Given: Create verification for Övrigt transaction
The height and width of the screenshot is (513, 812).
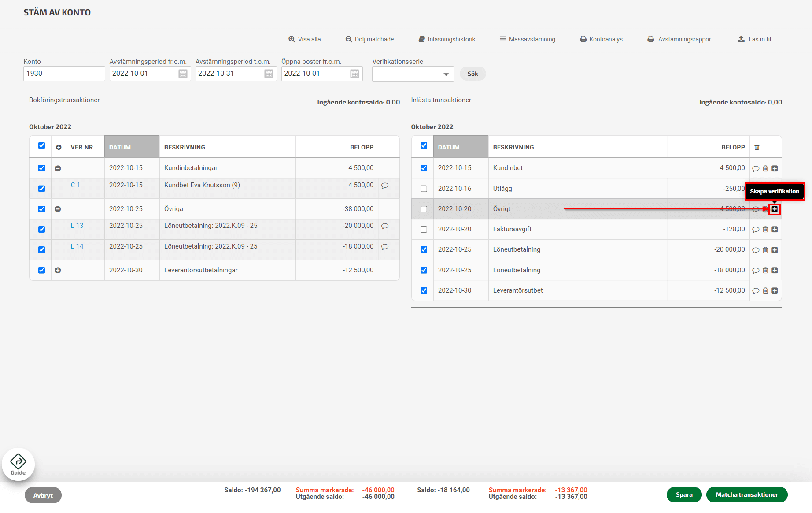Looking at the screenshot, I should tap(775, 209).
